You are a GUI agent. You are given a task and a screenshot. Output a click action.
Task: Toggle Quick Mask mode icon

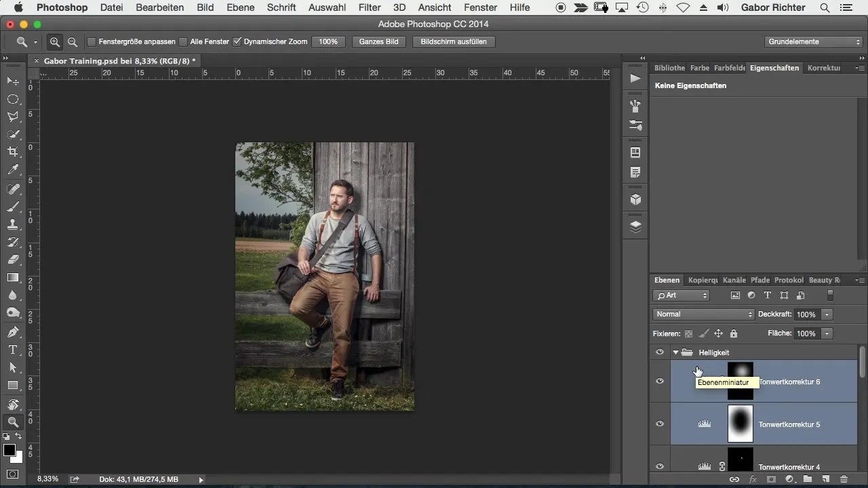pos(13,474)
